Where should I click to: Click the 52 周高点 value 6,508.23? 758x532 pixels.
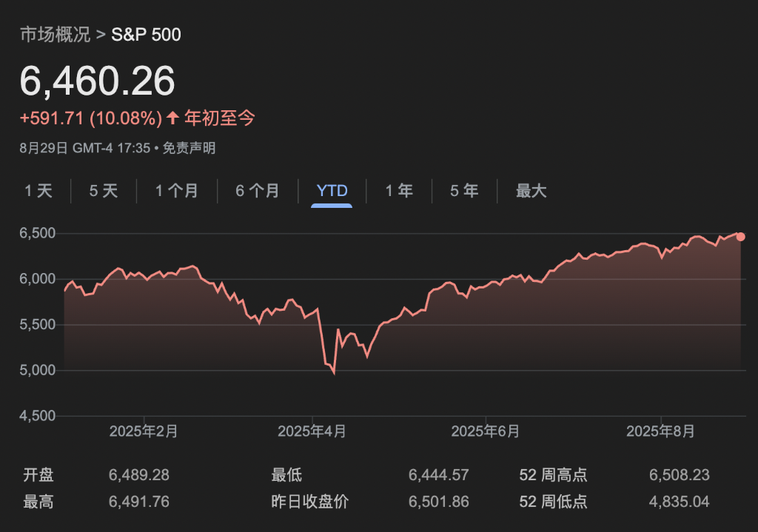680,475
